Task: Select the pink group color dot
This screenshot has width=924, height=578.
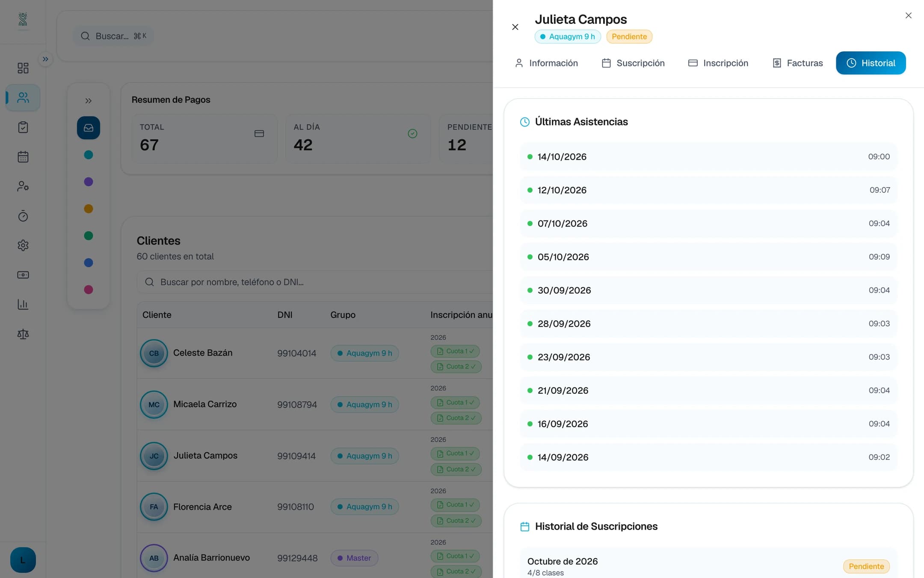Action: (x=89, y=290)
